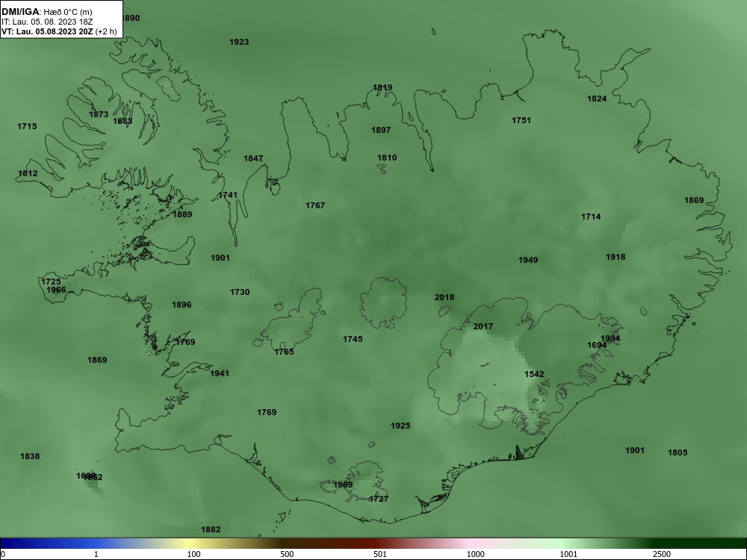The height and width of the screenshot is (560, 747).
Task: Select the 2500 label on color scale
Action: [x=662, y=554]
